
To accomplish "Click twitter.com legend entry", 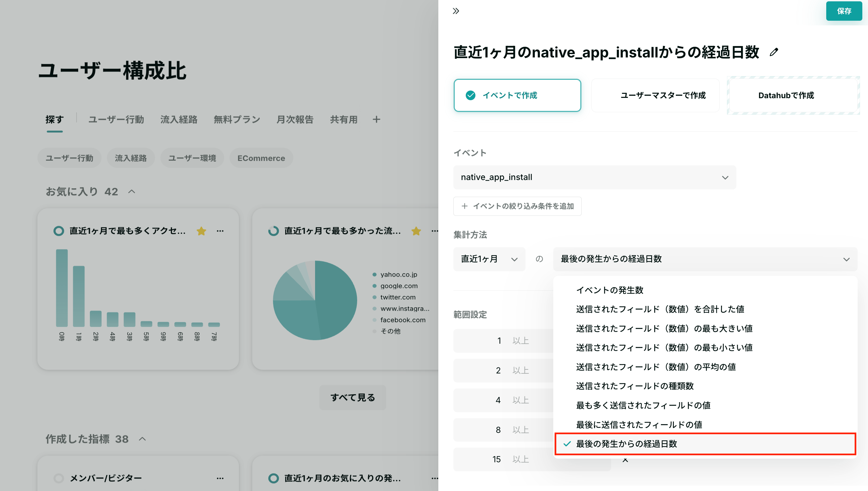I will click(x=394, y=297).
